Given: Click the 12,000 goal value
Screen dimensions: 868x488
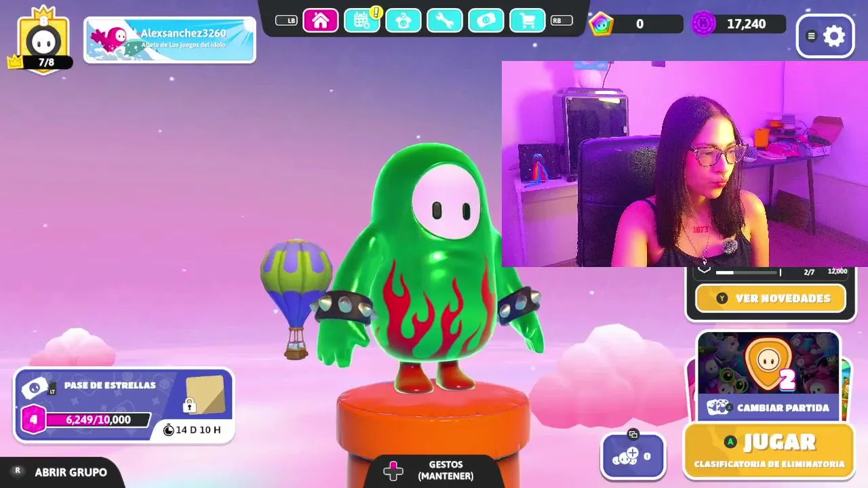Looking at the screenshot, I should point(837,271).
